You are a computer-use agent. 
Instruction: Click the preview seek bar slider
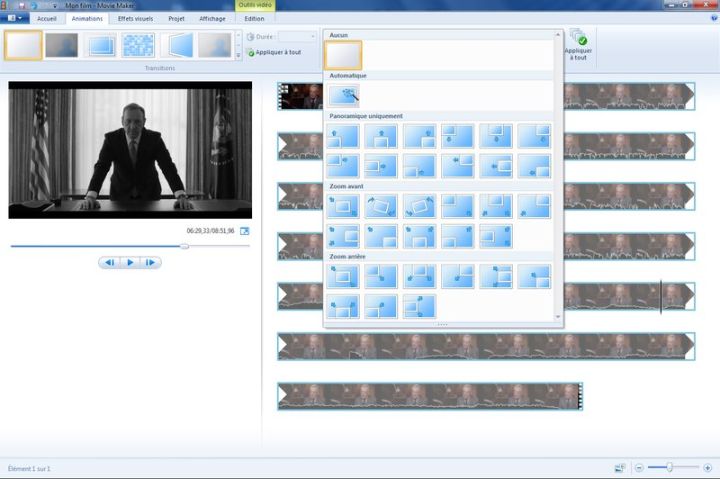tap(184, 245)
